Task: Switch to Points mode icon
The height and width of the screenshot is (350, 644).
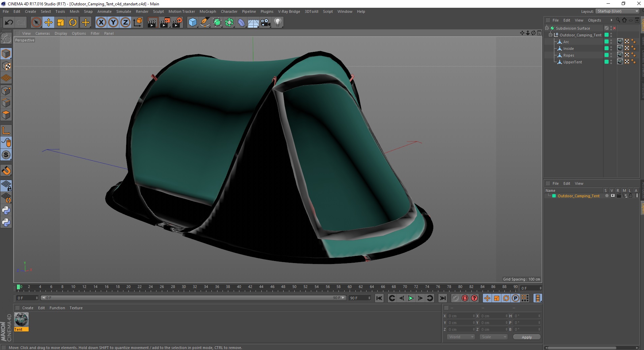Action: point(6,90)
